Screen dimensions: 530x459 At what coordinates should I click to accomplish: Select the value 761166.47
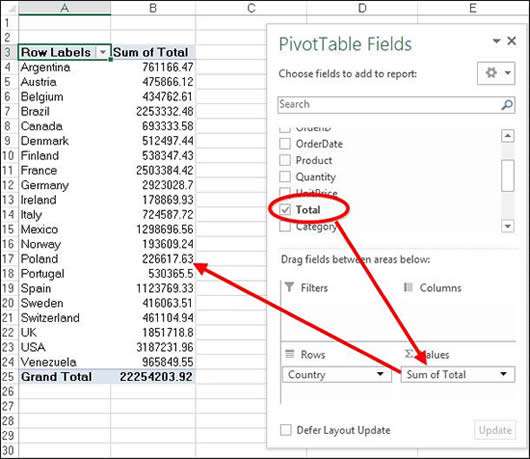pyautogui.click(x=168, y=67)
